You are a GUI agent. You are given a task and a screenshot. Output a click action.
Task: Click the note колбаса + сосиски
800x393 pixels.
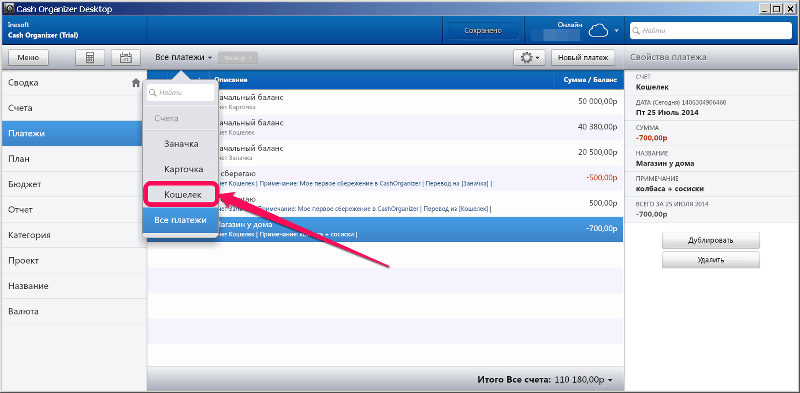click(x=670, y=189)
